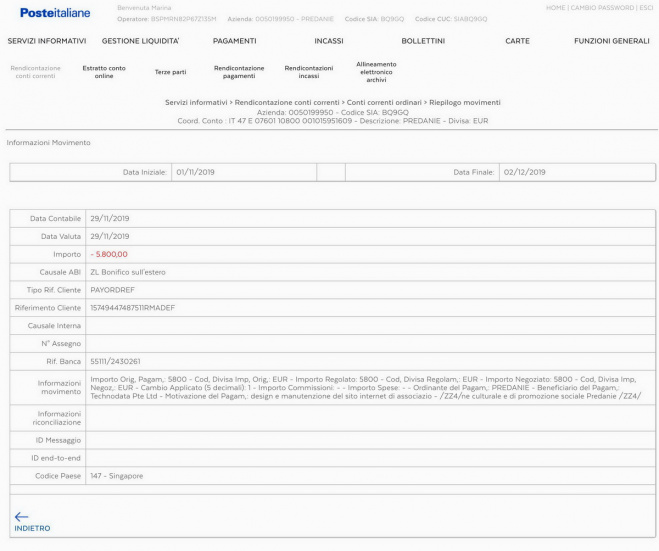This screenshot has width=659, height=551.
Task: Click the INDIETRO link
Action: (32, 528)
